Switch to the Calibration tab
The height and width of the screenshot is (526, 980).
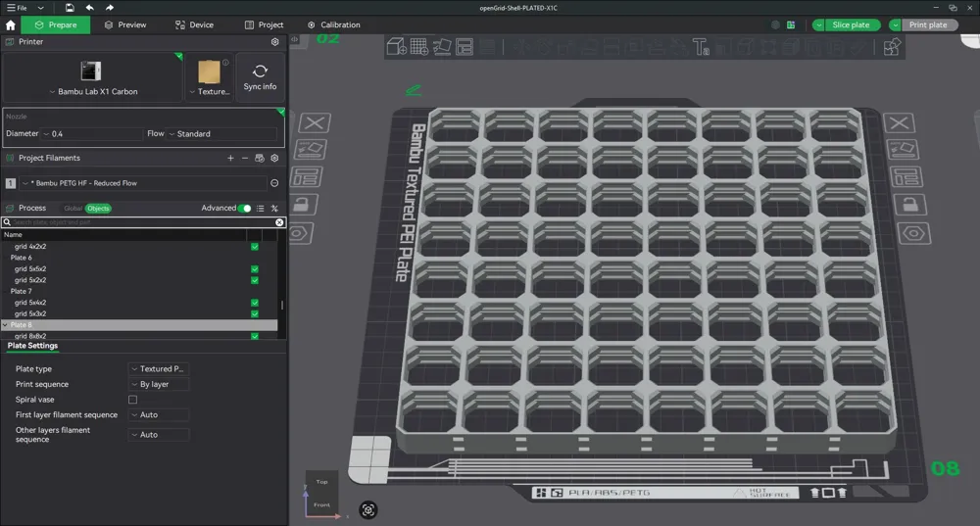coord(334,25)
